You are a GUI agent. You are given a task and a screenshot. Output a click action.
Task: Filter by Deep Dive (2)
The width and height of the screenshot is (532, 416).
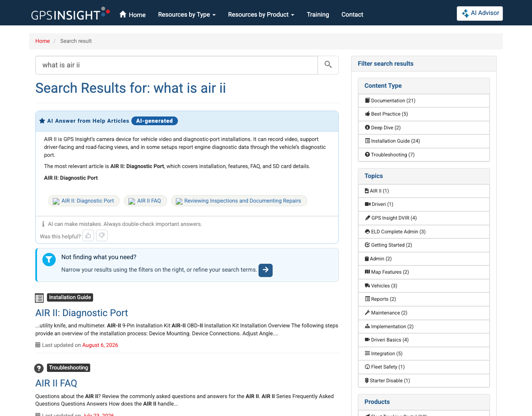click(424, 128)
